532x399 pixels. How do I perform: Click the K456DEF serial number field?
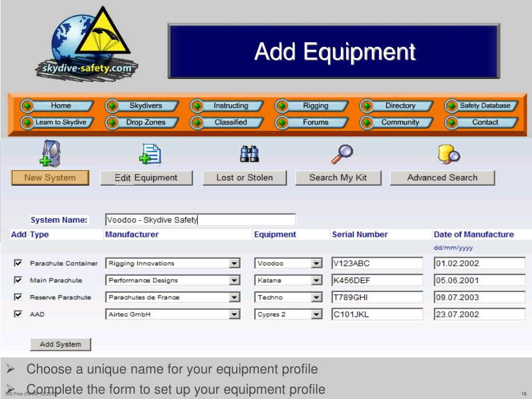[377, 280]
